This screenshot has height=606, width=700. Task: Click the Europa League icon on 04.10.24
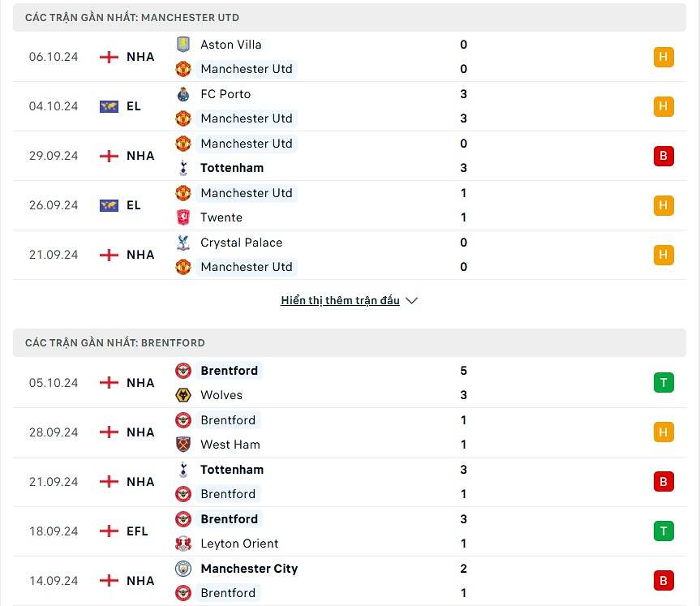tap(109, 106)
